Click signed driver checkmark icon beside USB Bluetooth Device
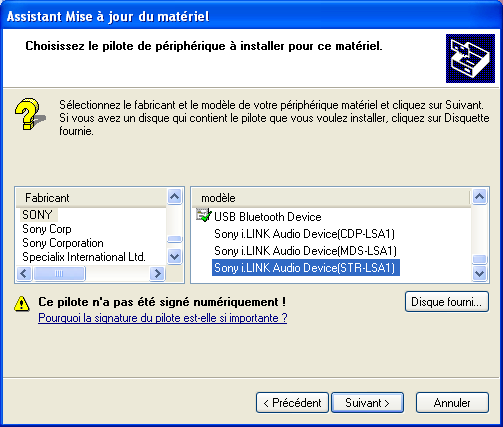The height and width of the screenshot is (427, 503). click(x=204, y=215)
